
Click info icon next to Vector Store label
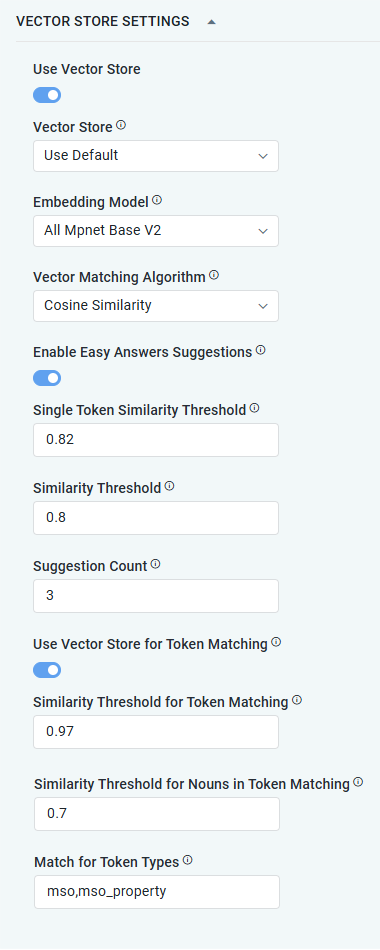(x=121, y=125)
